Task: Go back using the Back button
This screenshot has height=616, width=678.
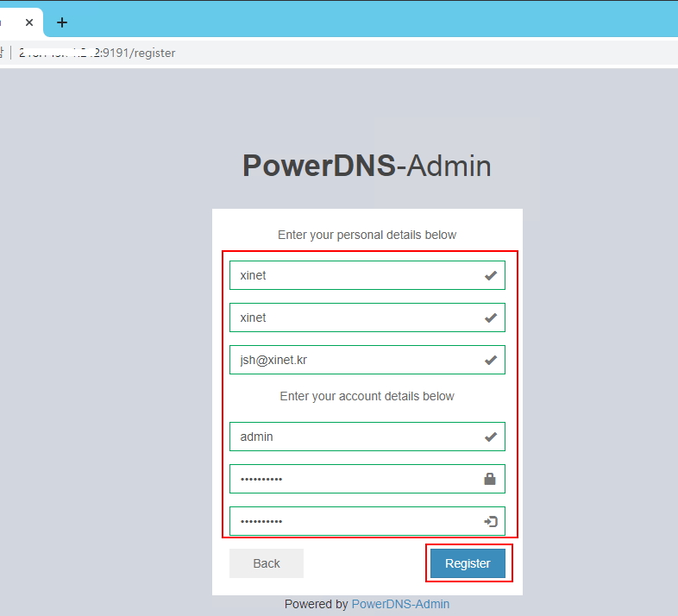Action: [266, 563]
